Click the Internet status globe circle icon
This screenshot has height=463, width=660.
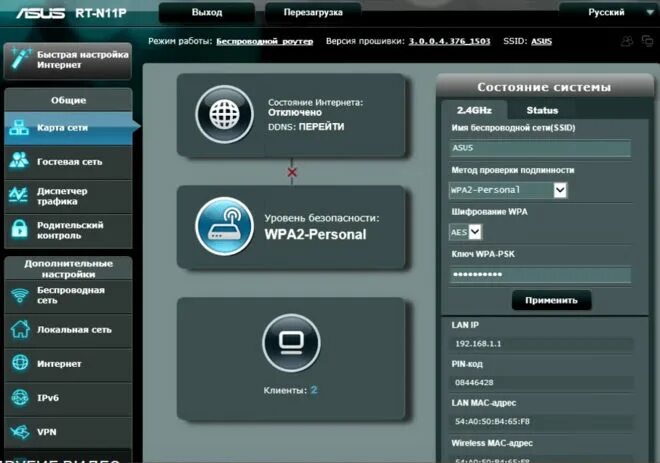pos(224,114)
